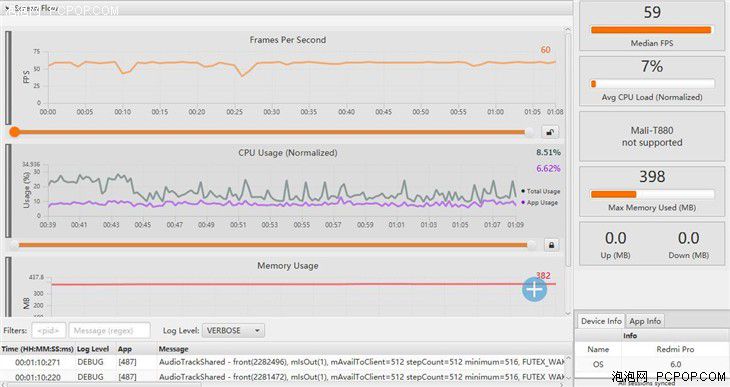Click the vertical scrollbar of charts panel
The image size is (730, 387).
tap(568, 150)
